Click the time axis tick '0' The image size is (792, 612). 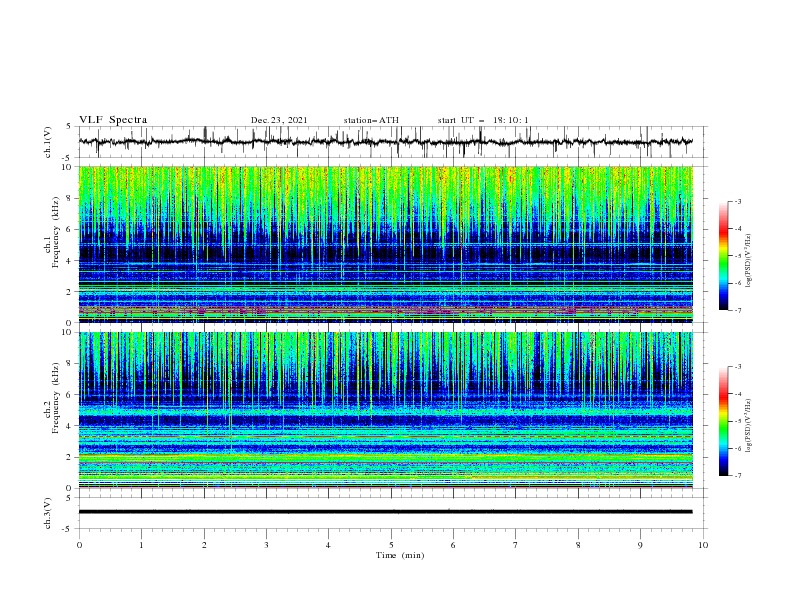click(x=79, y=545)
